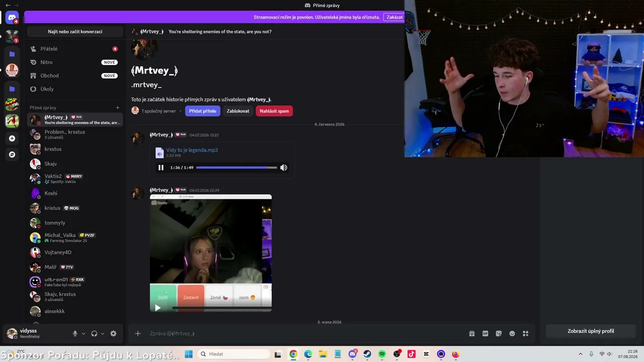This screenshot has height=362, width=644.
Task: Open user settings gear icon
Action: pyautogui.click(x=113, y=333)
